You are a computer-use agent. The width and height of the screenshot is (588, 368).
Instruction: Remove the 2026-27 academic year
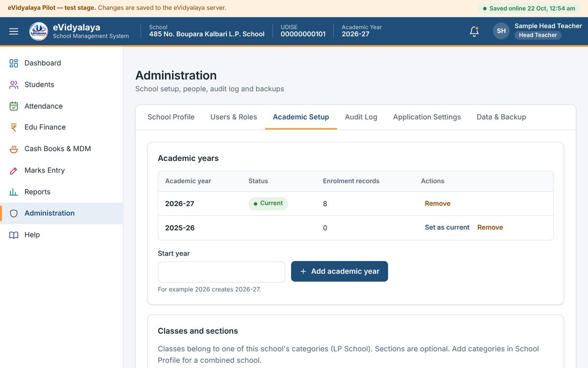(438, 204)
